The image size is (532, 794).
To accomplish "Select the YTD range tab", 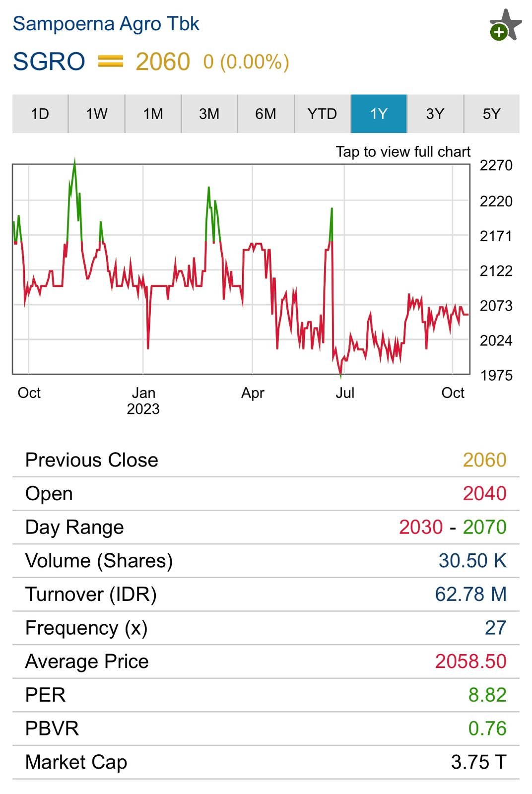I will pyautogui.click(x=322, y=114).
